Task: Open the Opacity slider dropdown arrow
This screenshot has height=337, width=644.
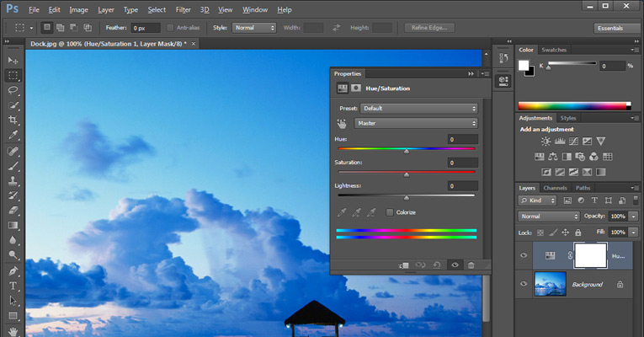Action: [634, 217]
